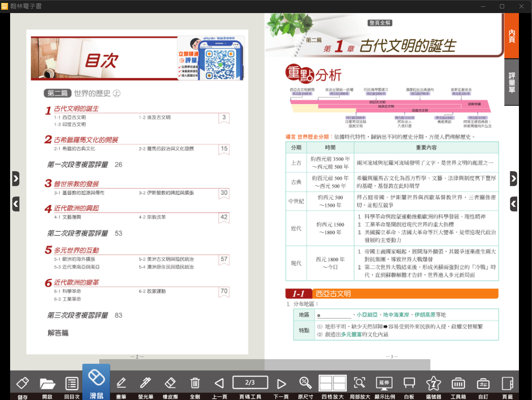Click section 6-3 工業革命 text

click(68, 299)
